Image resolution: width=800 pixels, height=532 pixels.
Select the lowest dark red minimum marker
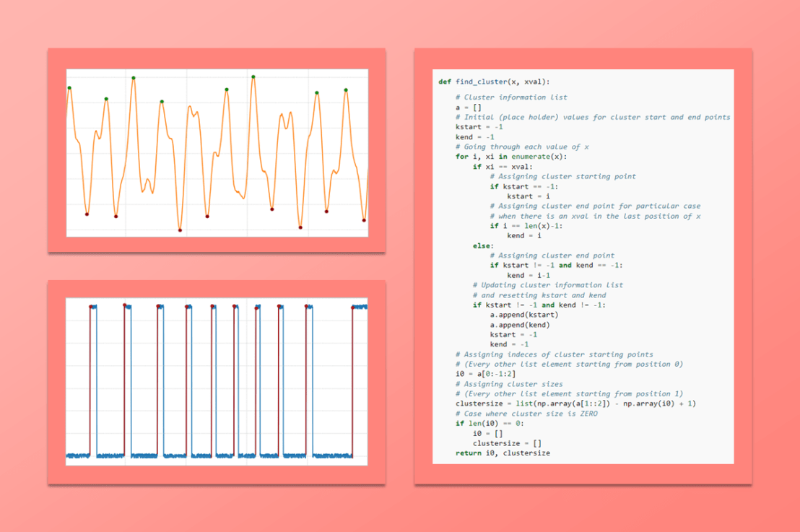(x=180, y=230)
